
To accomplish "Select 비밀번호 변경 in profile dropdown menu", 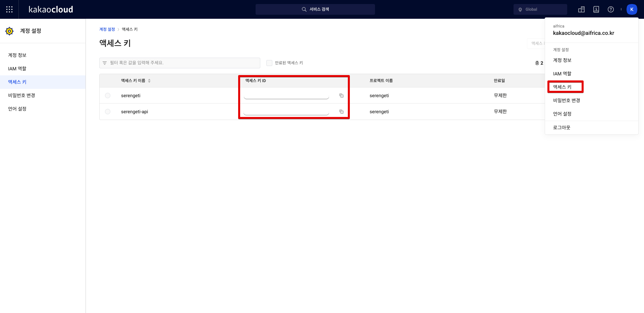I will pyautogui.click(x=566, y=101).
